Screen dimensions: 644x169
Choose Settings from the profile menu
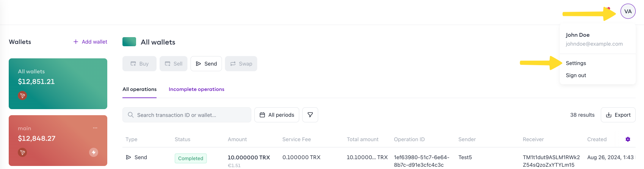pos(576,63)
